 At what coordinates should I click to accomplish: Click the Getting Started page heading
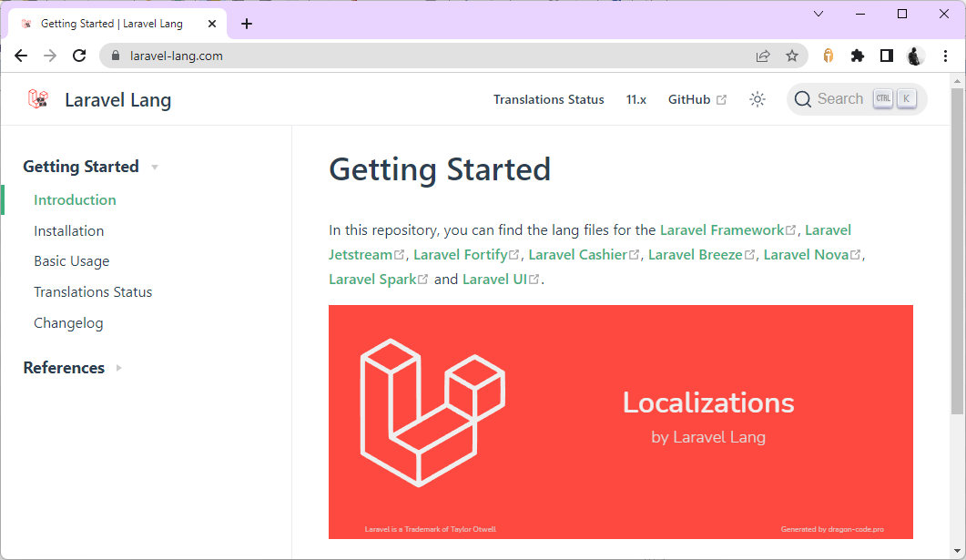click(x=439, y=169)
